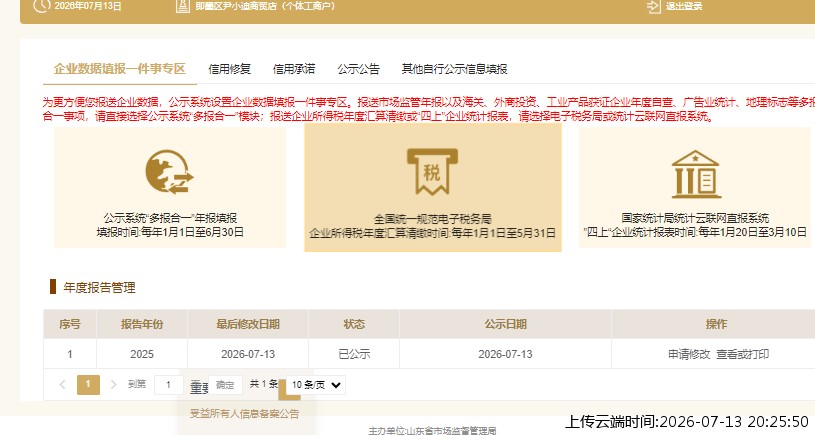
Task: Open the 其他自行公示信息填报 tab
Action: (454, 69)
